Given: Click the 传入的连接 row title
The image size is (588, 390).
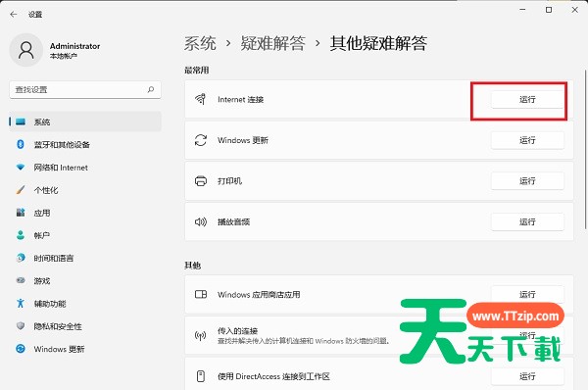Looking at the screenshot, I should pos(237,331).
